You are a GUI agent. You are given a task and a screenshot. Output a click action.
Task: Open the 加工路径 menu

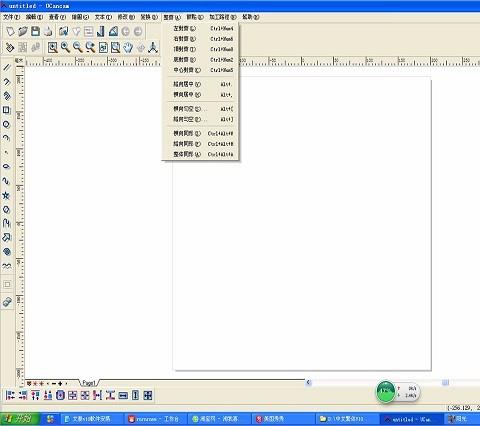point(223,17)
